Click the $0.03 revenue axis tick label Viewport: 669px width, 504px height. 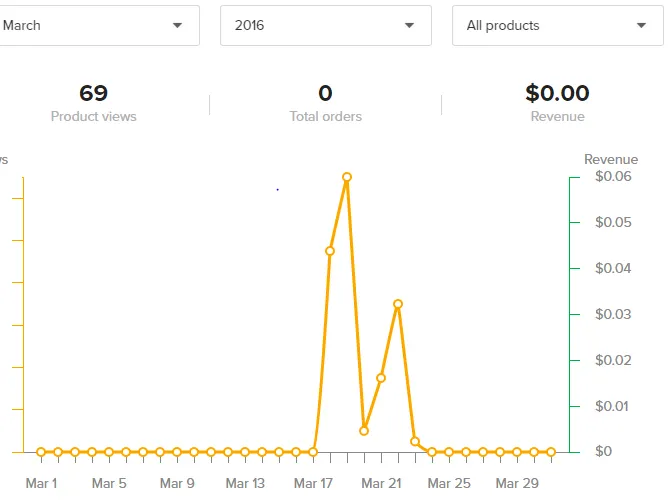[x=613, y=314]
